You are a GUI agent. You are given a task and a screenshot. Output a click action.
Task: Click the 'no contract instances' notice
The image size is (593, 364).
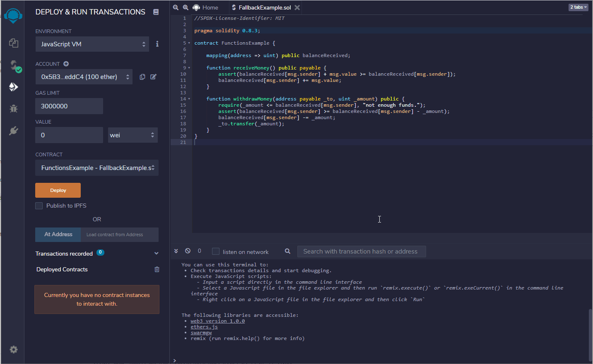click(97, 299)
